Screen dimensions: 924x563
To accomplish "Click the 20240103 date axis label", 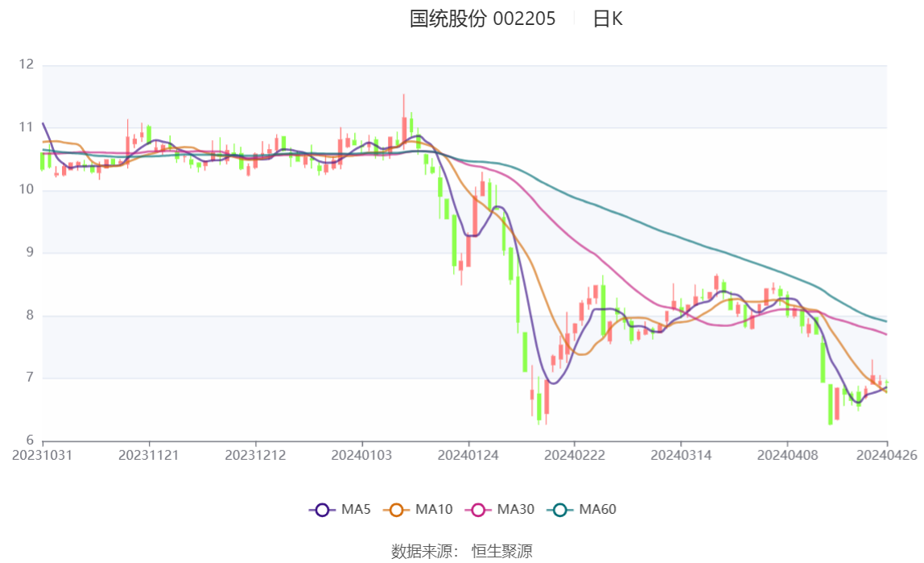I will coord(361,456).
